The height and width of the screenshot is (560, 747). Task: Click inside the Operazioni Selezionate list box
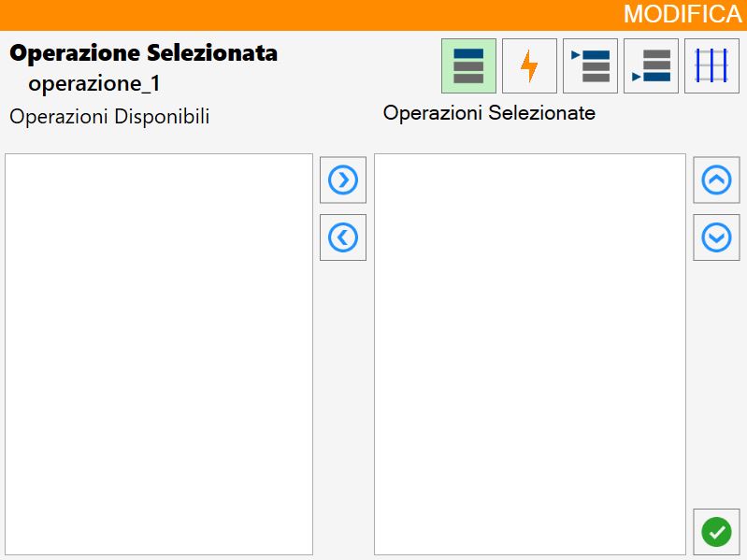pos(530,353)
